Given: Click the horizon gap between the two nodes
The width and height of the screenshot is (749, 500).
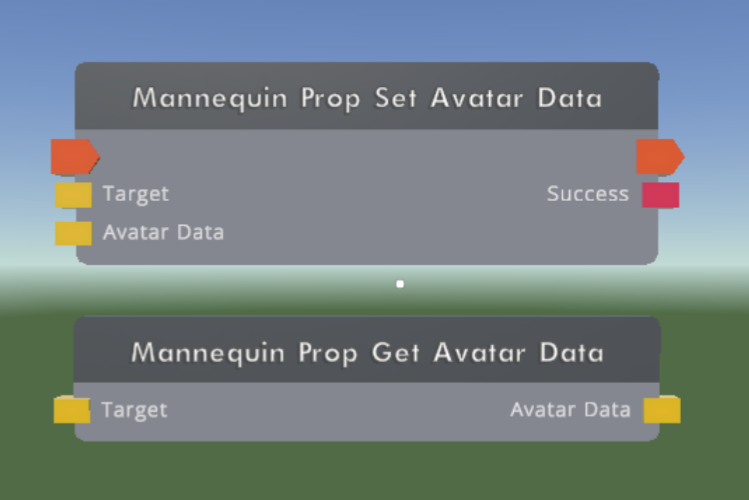Looking at the screenshot, I should [x=239, y=290].
